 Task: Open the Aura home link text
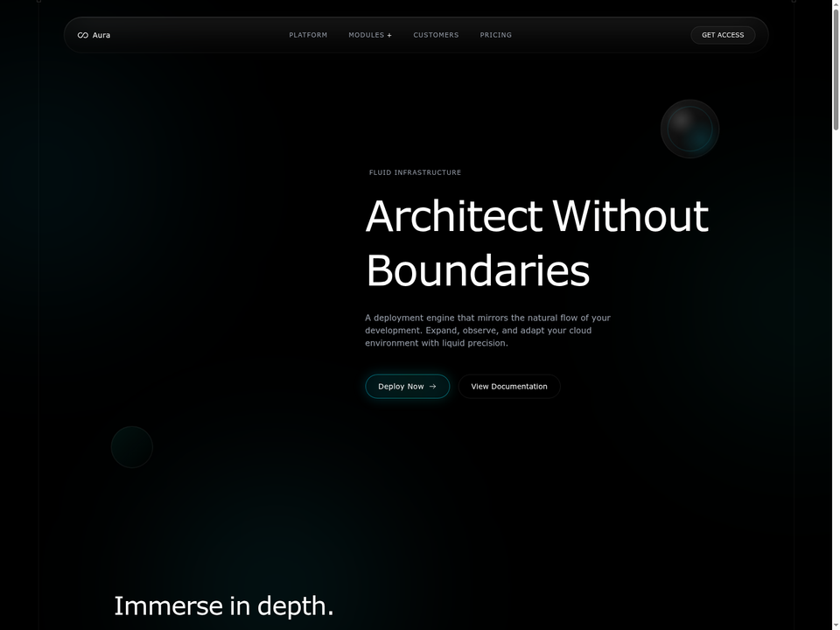101,35
